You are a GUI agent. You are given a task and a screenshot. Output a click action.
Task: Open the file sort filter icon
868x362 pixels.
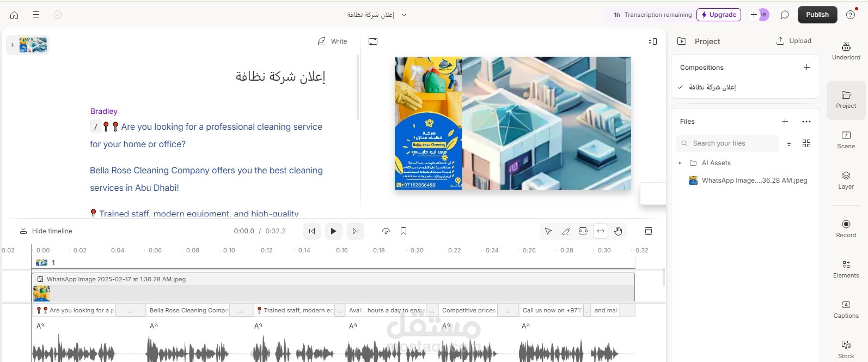click(x=789, y=143)
